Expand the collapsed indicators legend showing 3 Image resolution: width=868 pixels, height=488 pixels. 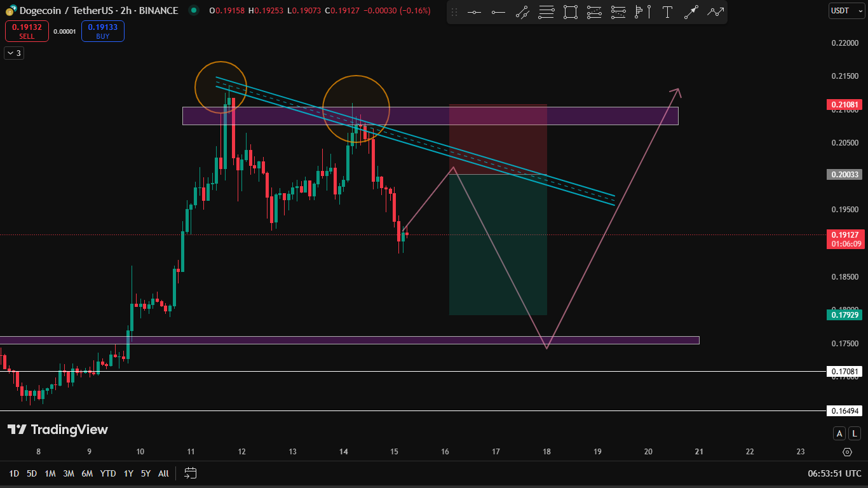pyautogui.click(x=14, y=53)
